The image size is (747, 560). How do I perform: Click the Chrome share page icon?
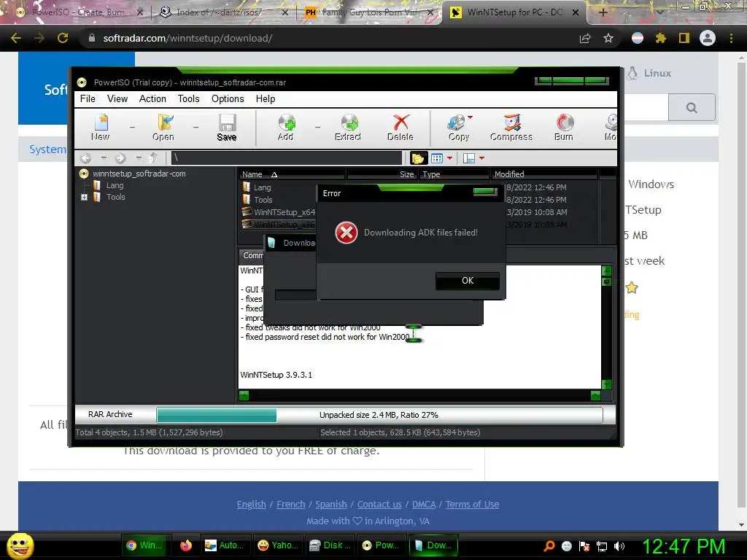click(x=585, y=38)
